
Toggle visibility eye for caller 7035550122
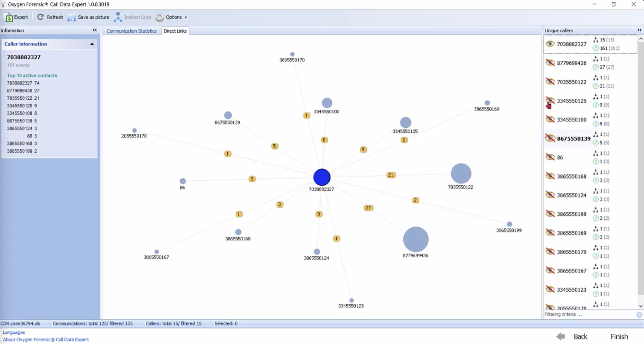coord(550,81)
